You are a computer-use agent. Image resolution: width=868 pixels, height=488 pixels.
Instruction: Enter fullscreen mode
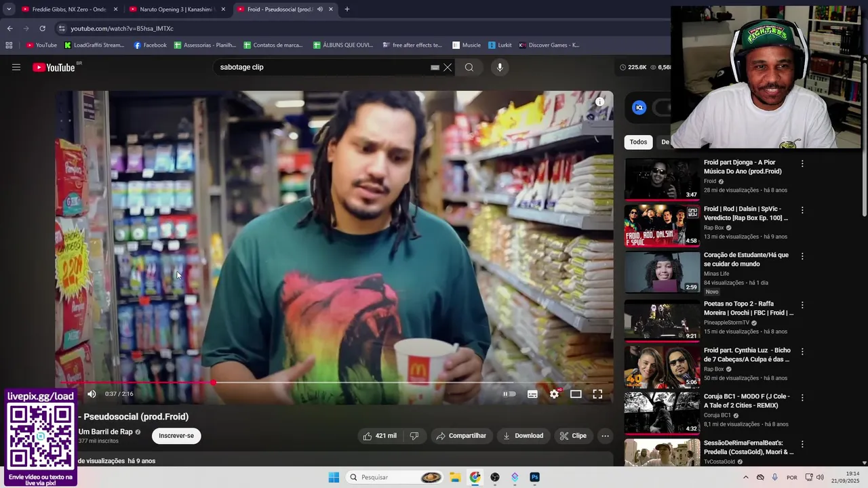pyautogui.click(x=597, y=394)
